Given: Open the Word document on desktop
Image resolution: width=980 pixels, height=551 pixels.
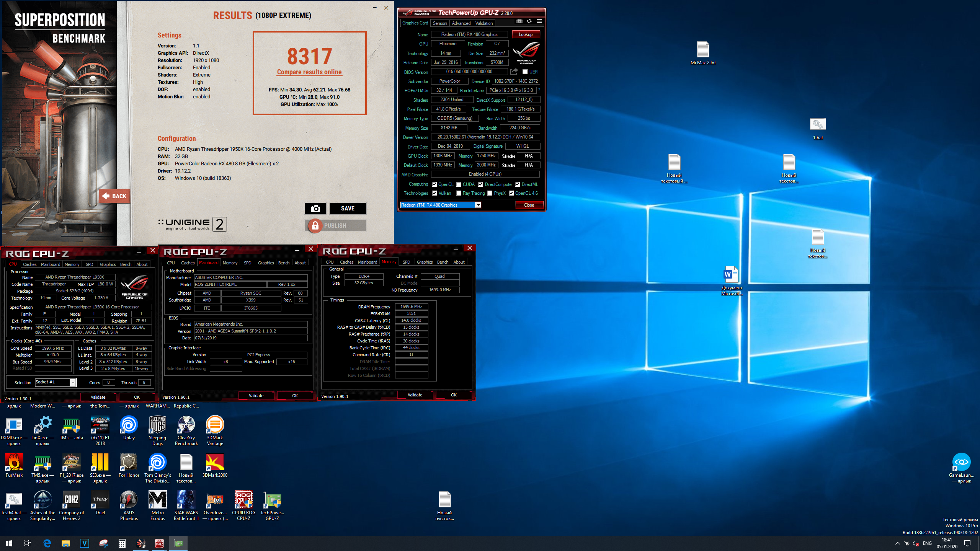Looking at the screenshot, I should coord(732,280).
